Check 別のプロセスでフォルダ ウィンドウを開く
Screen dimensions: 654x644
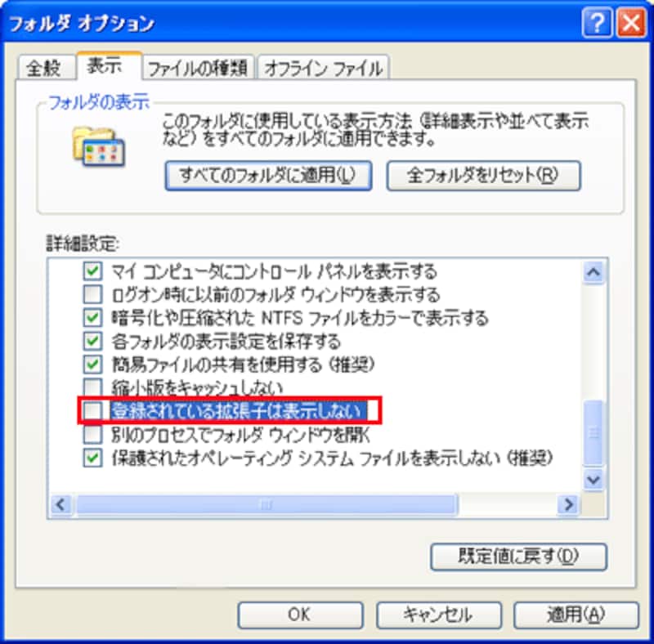[92, 435]
